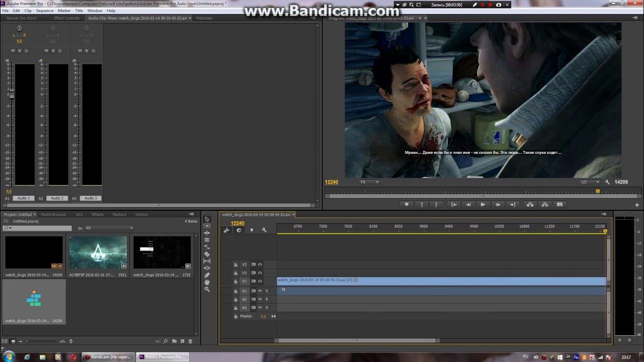The width and height of the screenshot is (644, 362).
Task: Click the Lift button in Program Monitor
Action: click(530, 205)
